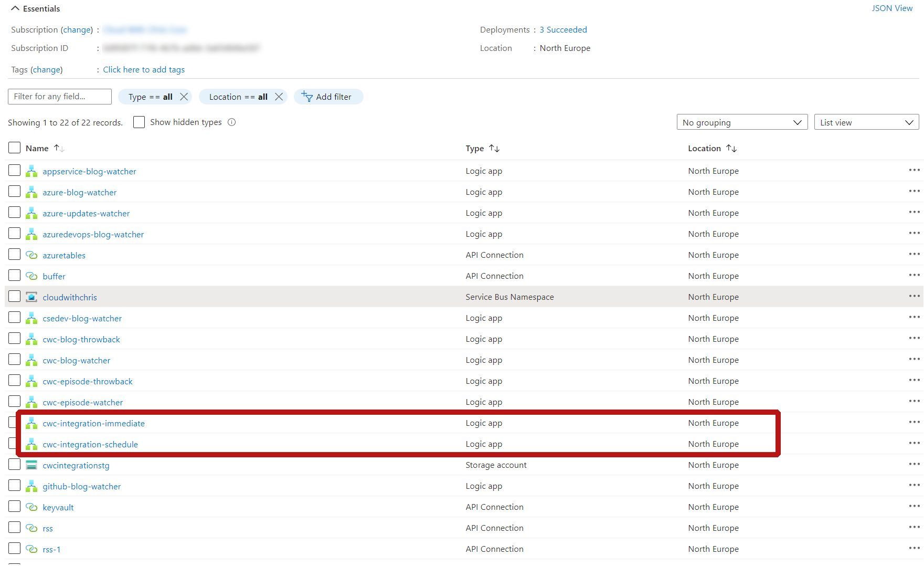Click the cwc-episode-throwback Logic app icon
Image resolution: width=924 pixels, height=566 pixels.
coord(31,381)
